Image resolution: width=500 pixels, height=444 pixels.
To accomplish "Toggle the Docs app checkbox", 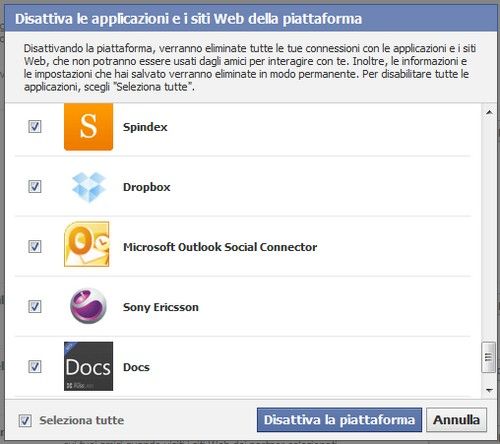I will [35, 367].
